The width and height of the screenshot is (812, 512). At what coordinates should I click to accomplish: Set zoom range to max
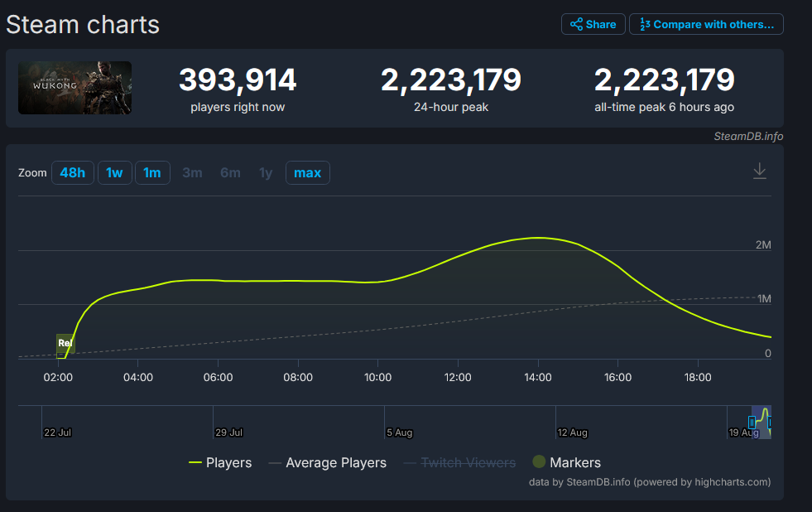click(308, 172)
